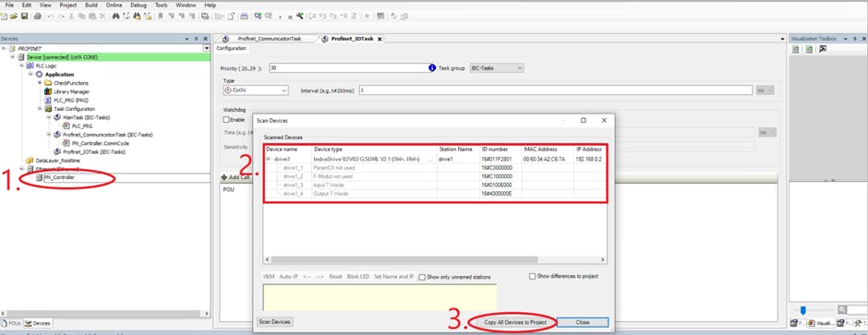Click first icon in Visualization Toolbox

click(x=795, y=49)
